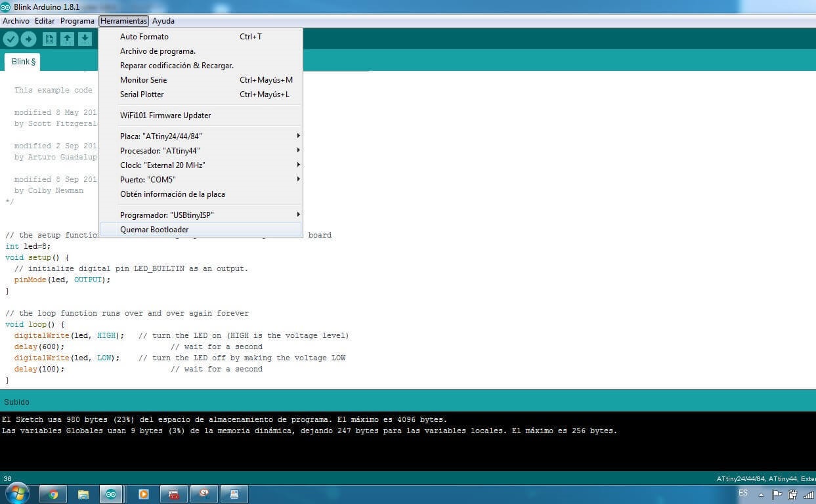This screenshot has width=816, height=504.
Task: Click the Upload arrow button
Action: [28, 39]
